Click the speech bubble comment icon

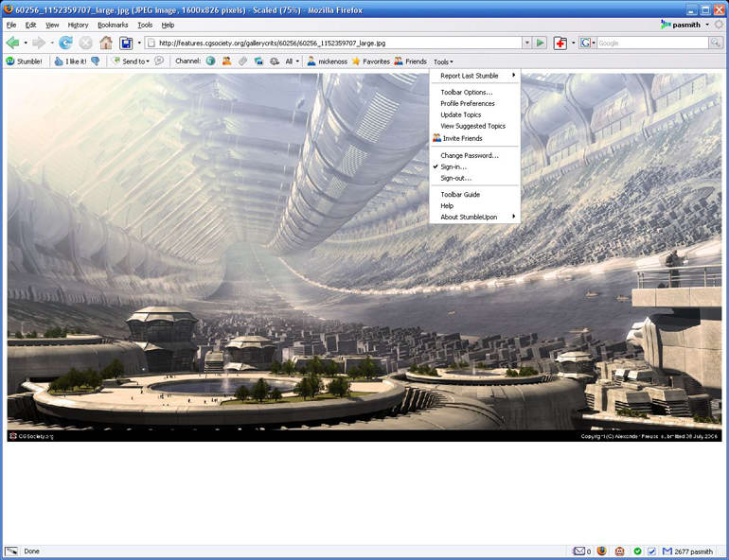pos(159,61)
